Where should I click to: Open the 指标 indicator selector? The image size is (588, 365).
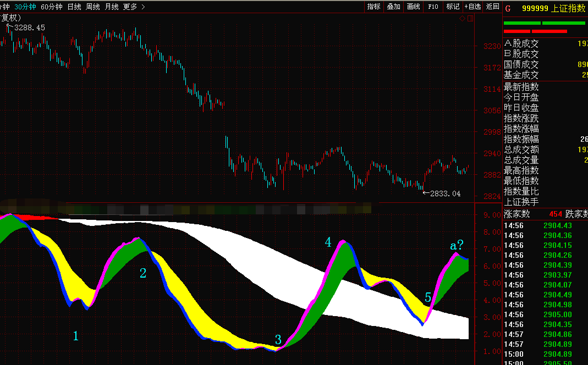[x=373, y=7]
